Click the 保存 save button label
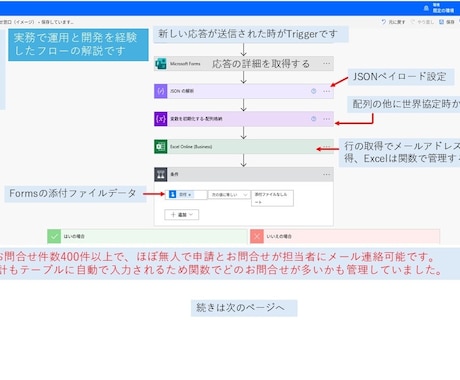The width and height of the screenshot is (460, 380). coord(450,22)
